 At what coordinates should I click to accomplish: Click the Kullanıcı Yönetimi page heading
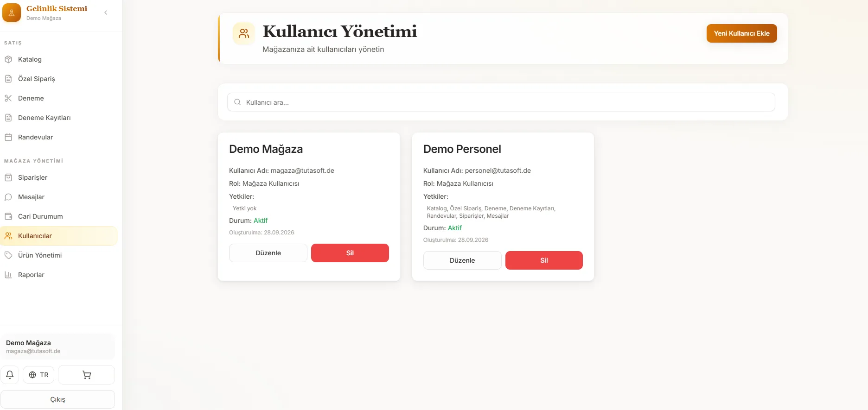click(x=340, y=32)
